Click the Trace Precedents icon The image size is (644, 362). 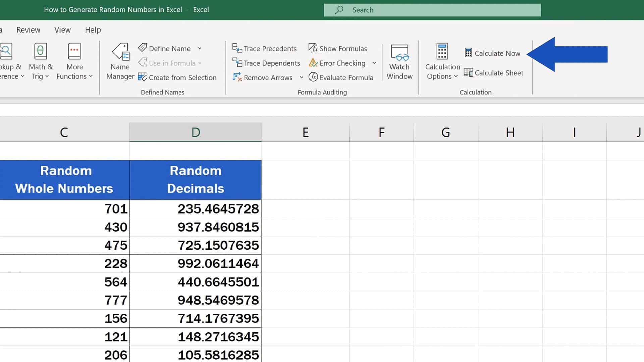(265, 48)
